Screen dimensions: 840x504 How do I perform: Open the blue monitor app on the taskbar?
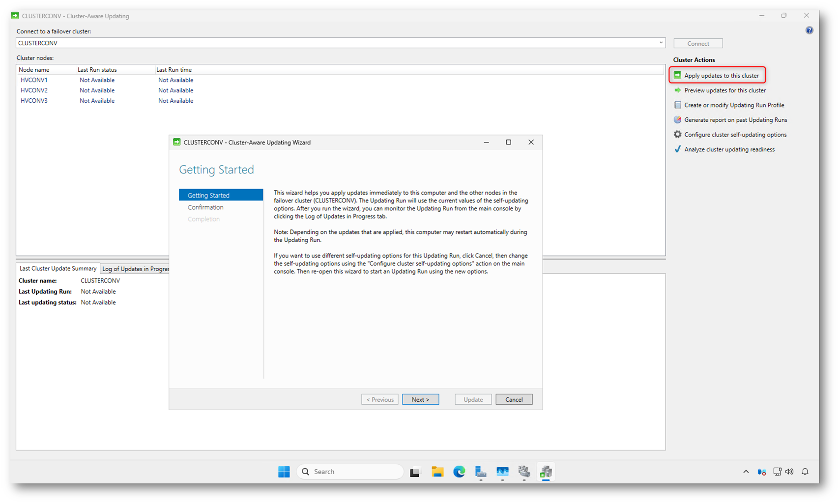tap(502, 472)
